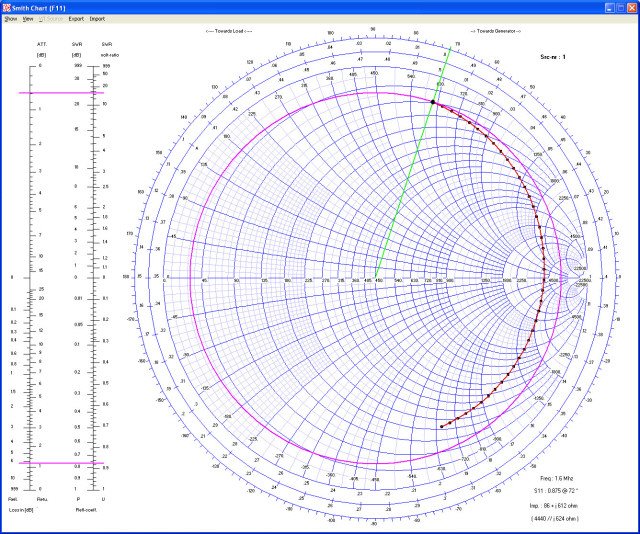
Task: Click the 'Refl-coeff.' label
Action: coord(86,510)
